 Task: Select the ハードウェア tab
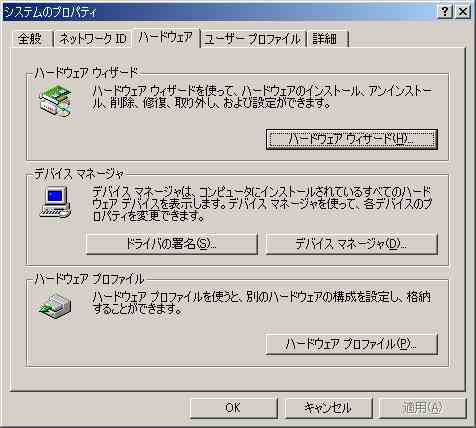pyautogui.click(x=166, y=38)
